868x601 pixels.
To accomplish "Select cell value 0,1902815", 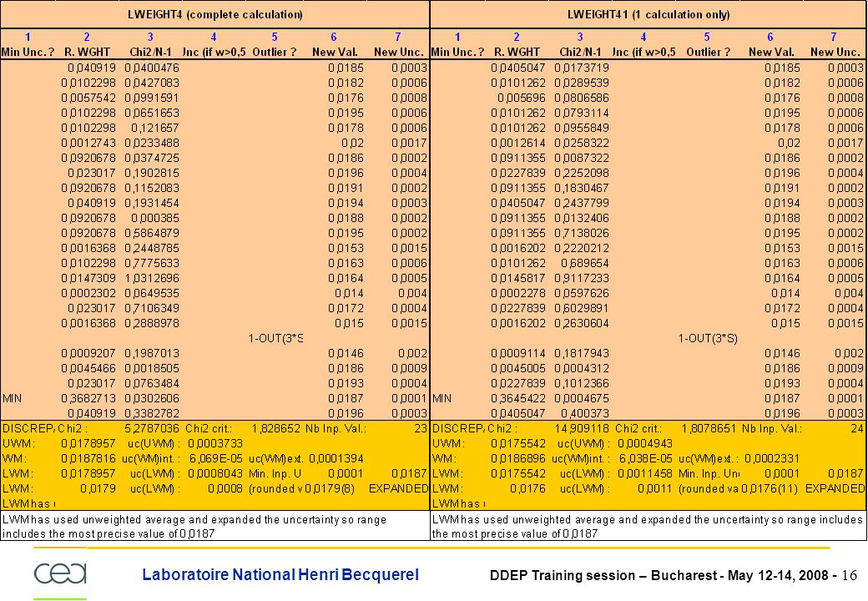I will 152,173.
